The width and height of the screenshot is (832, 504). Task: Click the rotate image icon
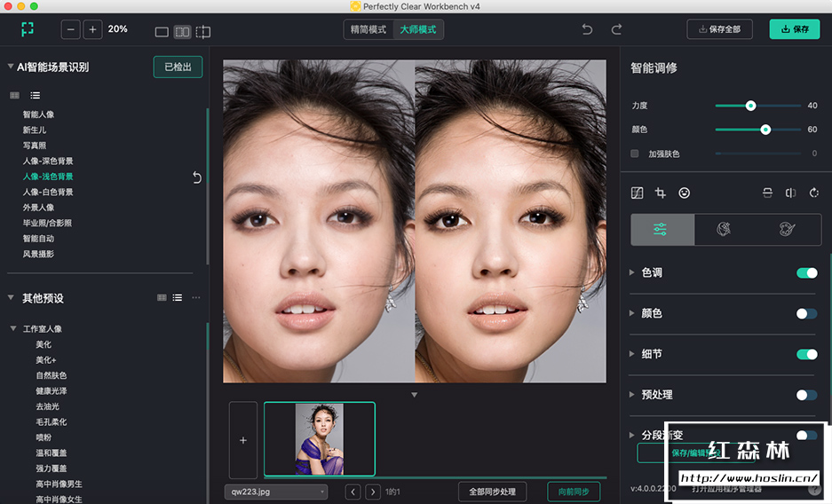(813, 193)
